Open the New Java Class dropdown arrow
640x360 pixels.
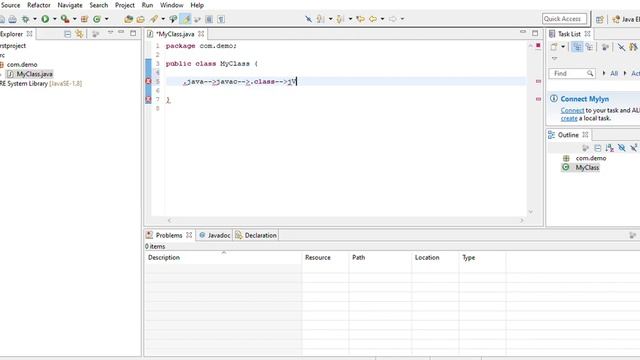tap(107, 19)
